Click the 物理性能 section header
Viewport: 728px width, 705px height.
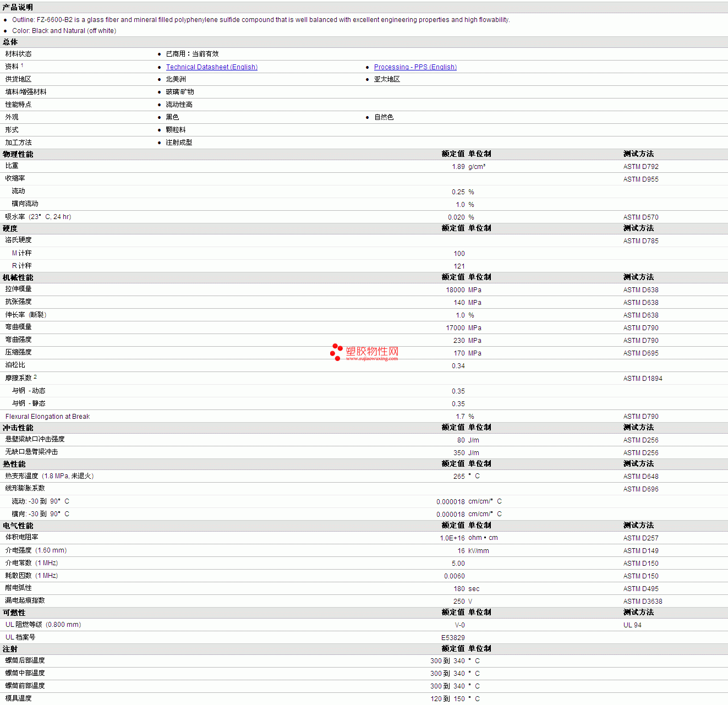pos(18,155)
